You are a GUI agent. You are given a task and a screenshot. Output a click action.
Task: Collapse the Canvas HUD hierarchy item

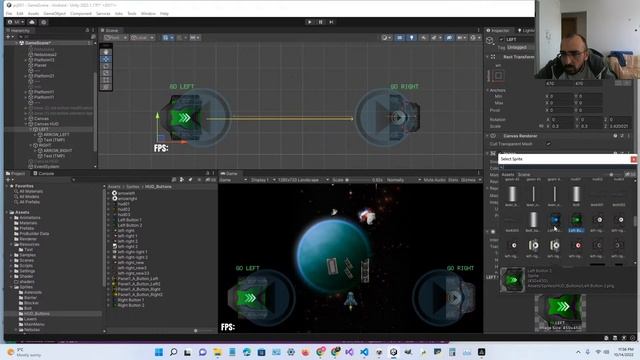point(26,124)
